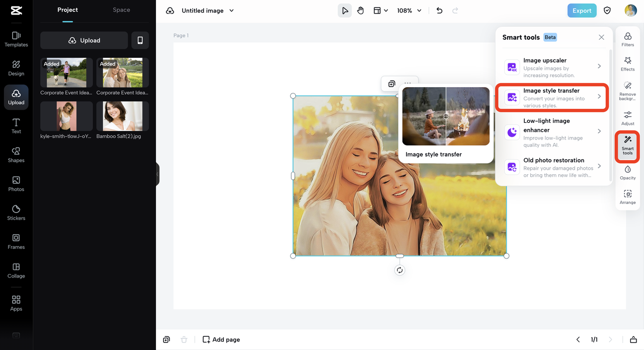The image size is (644, 350).
Task: Collapse the left project panel handle
Action: pos(157,174)
